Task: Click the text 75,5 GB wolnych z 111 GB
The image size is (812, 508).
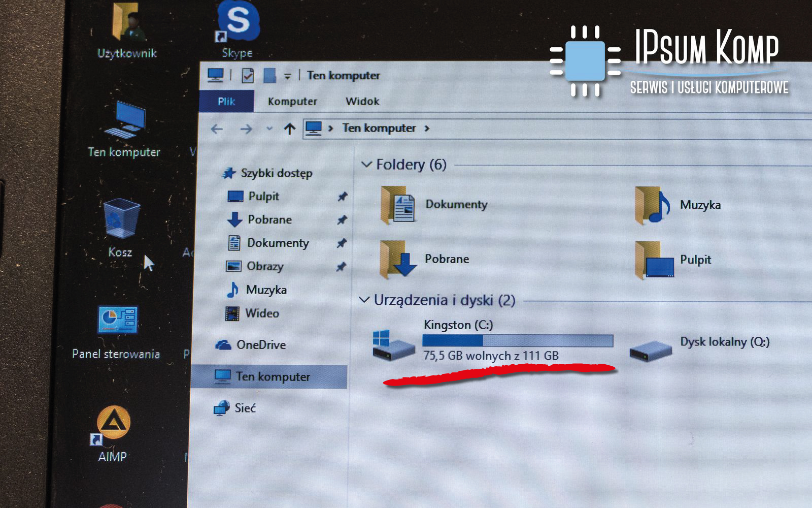Action: (491, 356)
